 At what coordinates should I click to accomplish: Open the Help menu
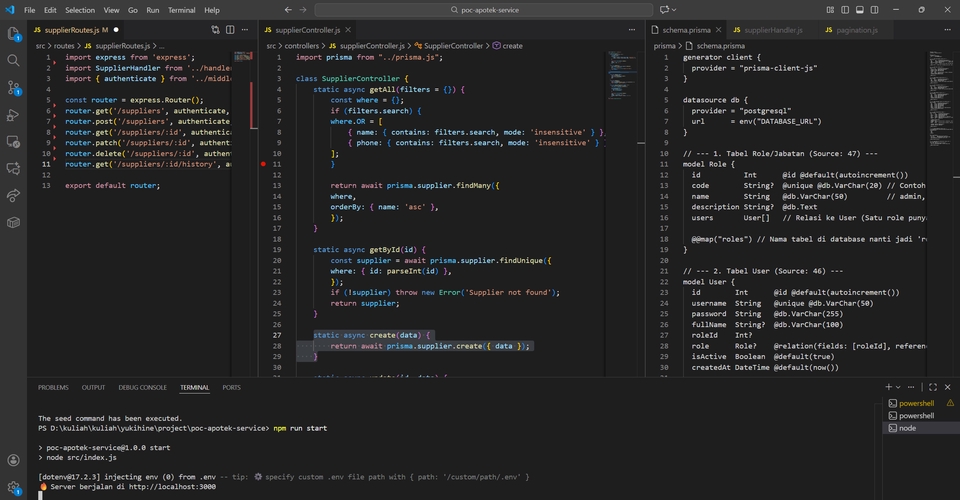[212, 10]
